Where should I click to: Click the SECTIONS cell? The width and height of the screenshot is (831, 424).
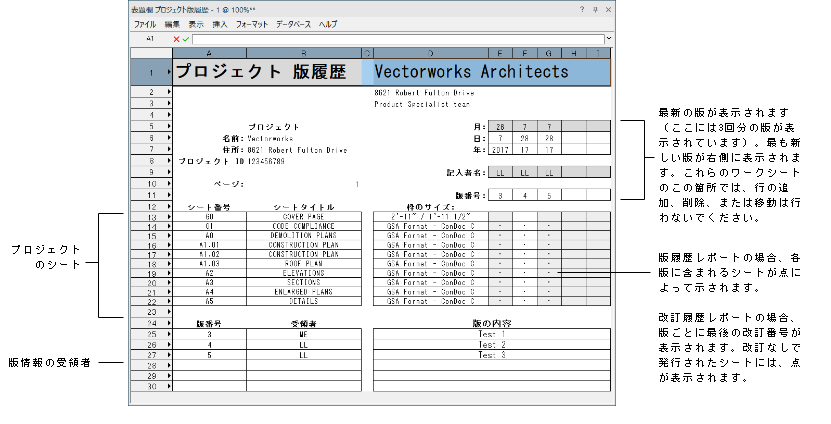point(304,282)
